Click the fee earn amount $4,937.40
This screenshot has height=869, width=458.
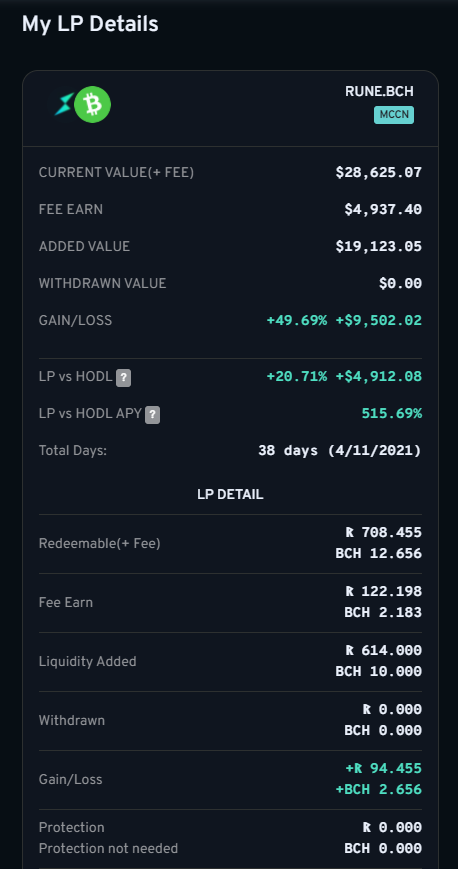pyautogui.click(x=383, y=209)
